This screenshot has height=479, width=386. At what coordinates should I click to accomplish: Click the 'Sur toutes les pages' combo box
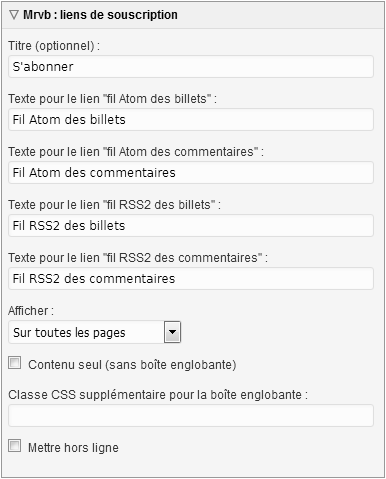94,332
